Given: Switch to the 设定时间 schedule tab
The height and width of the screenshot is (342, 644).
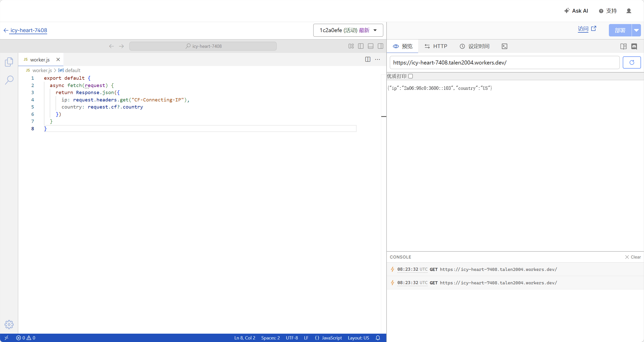Looking at the screenshot, I should 474,46.
